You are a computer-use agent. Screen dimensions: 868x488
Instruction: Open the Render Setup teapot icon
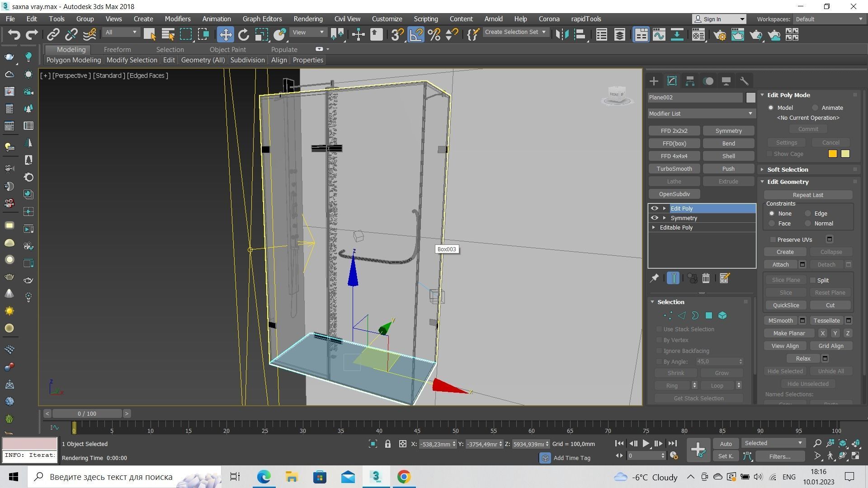719,34
